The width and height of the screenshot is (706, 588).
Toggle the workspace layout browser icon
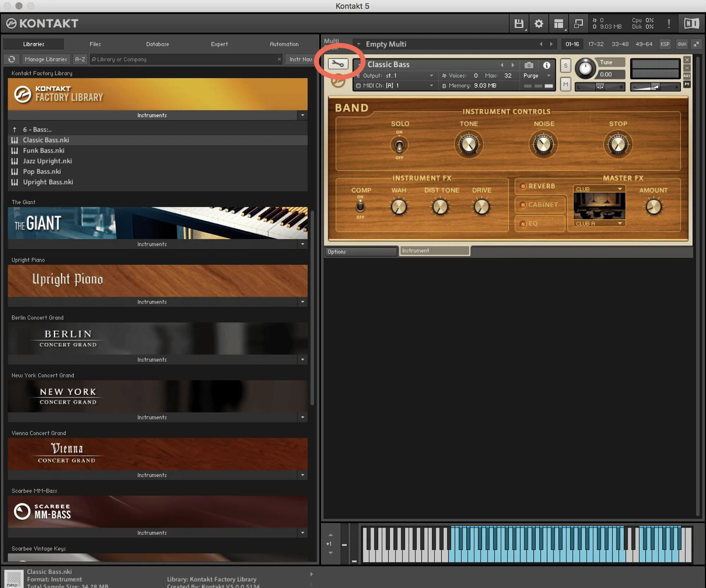pos(558,24)
